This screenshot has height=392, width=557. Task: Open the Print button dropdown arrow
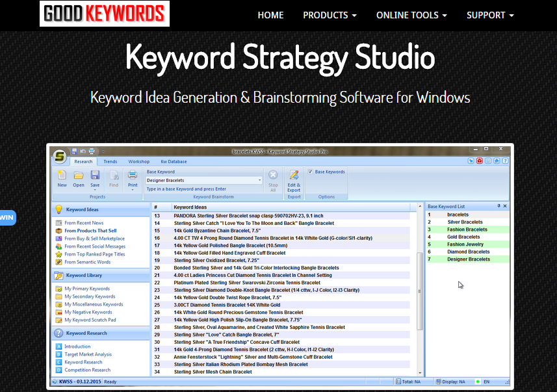coord(133,190)
